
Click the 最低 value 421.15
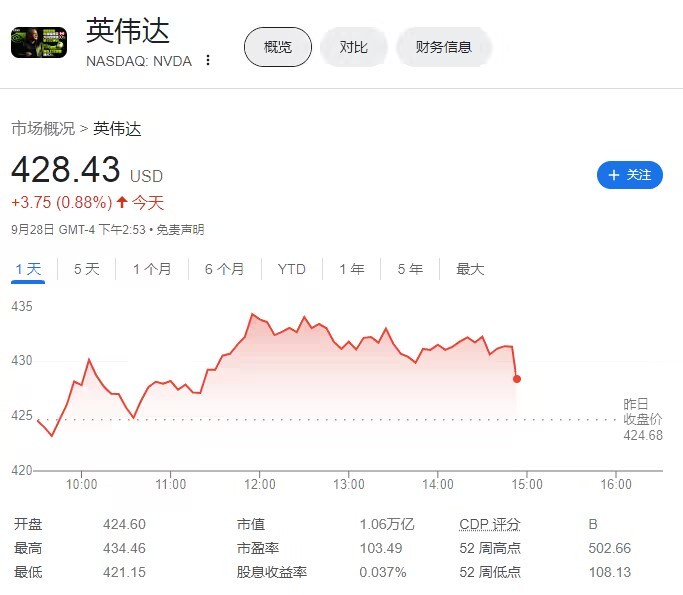point(124,572)
